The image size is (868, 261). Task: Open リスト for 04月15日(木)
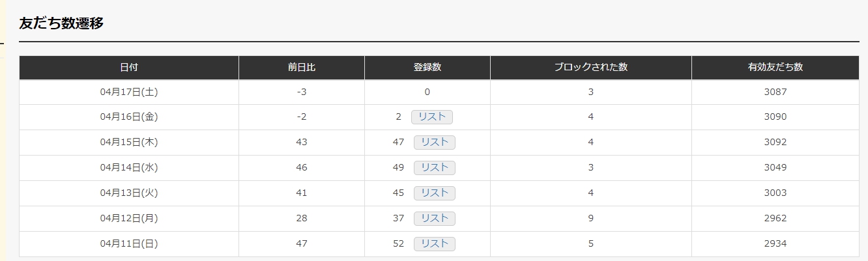tap(434, 143)
